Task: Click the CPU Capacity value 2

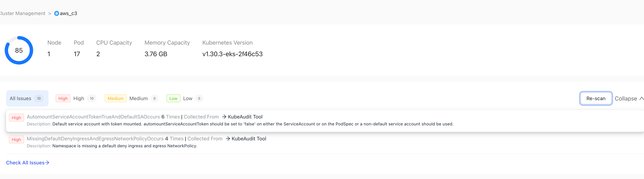Action: coord(98,54)
